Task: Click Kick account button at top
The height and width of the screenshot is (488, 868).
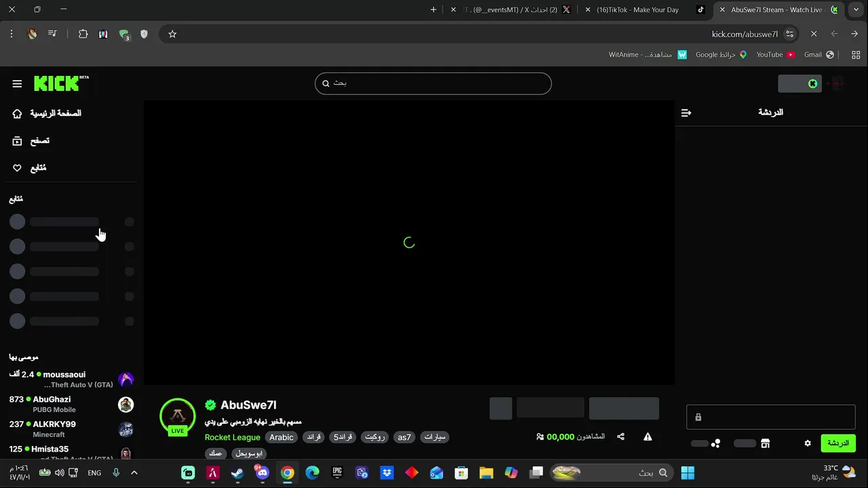Action: tap(800, 83)
